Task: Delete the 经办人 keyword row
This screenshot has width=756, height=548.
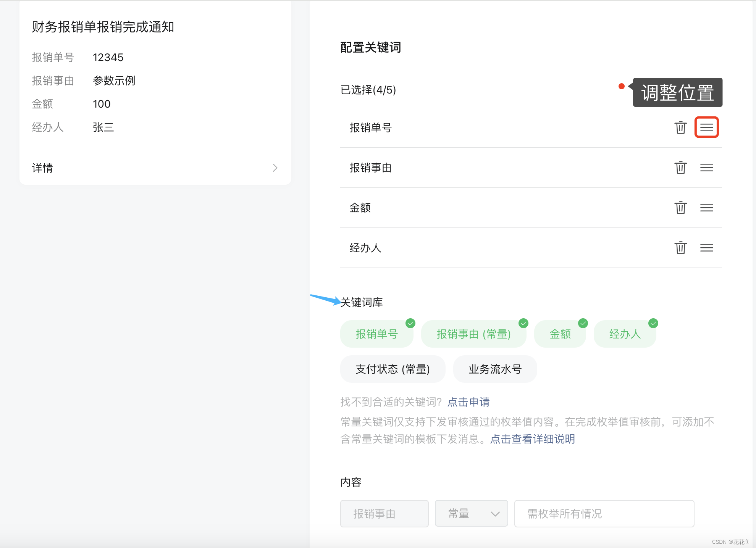Action: 680,248
